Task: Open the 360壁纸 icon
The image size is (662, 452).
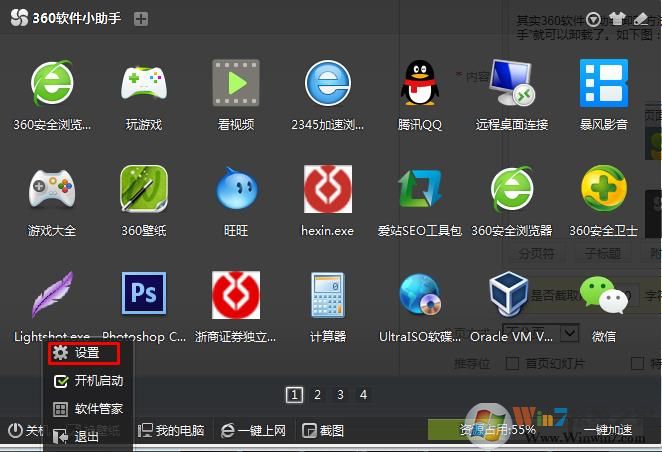Action: [144, 189]
